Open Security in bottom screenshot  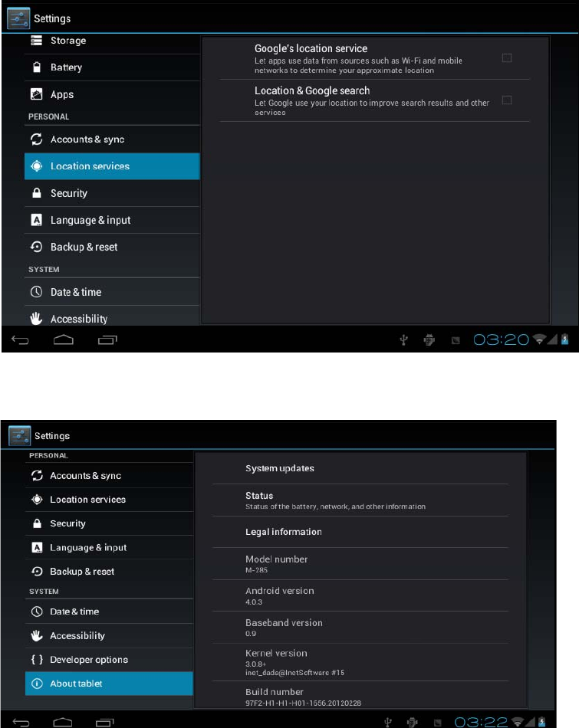click(x=109, y=523)
